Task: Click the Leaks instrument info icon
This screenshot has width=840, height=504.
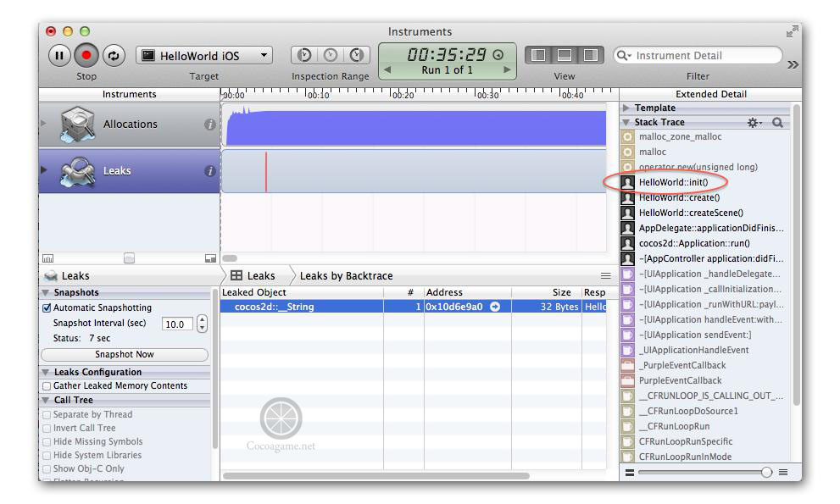Action: (x=209, y=171)
